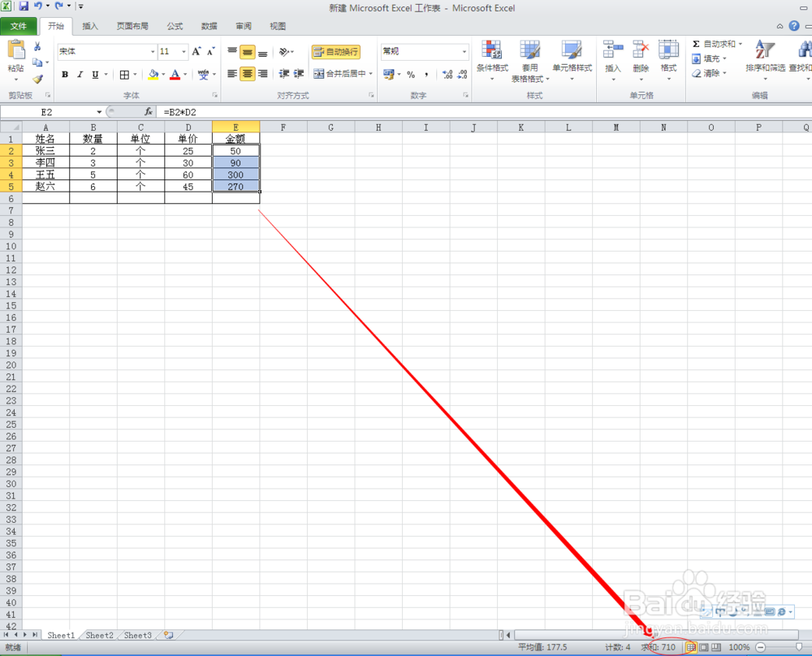The height and width of the screenshot is (656, 812).
Task: Cut selection with scissors icon
Action: (37, 46)
